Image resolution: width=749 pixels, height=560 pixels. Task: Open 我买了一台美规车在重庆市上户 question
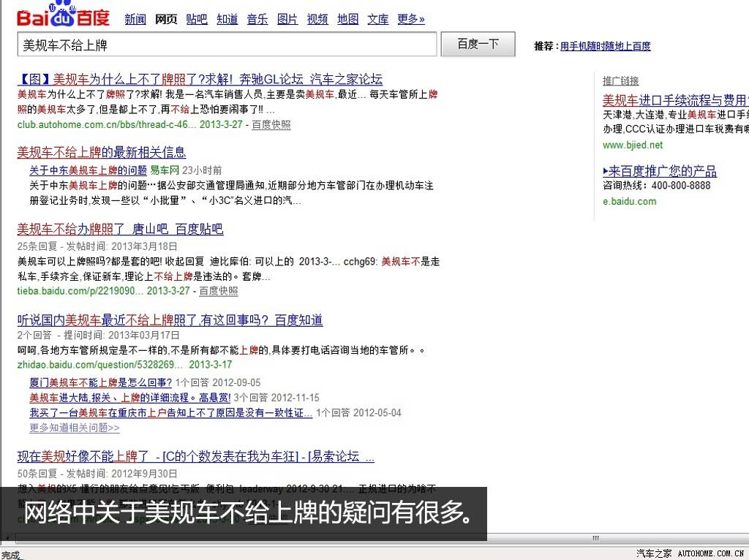click(x=171, y=412)
